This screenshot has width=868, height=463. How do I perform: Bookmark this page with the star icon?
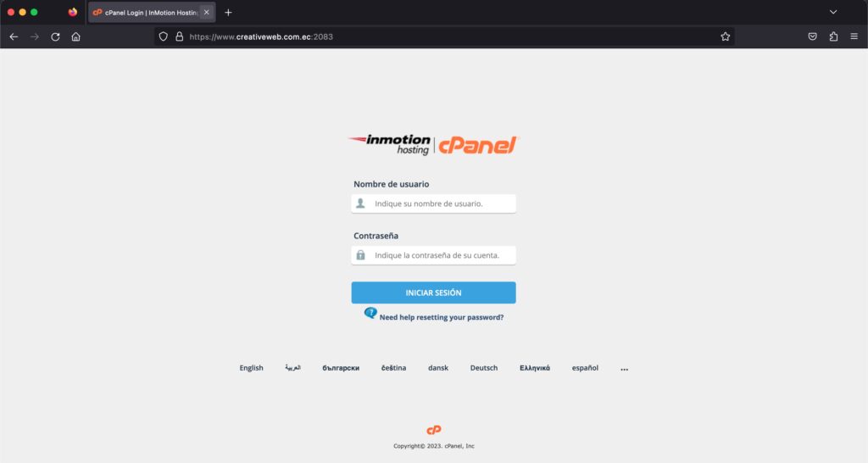[726, 36]
